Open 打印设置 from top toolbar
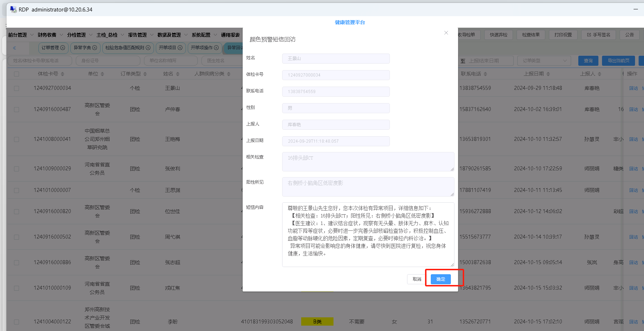Viewport: 644px width, 331px height. 563,35
